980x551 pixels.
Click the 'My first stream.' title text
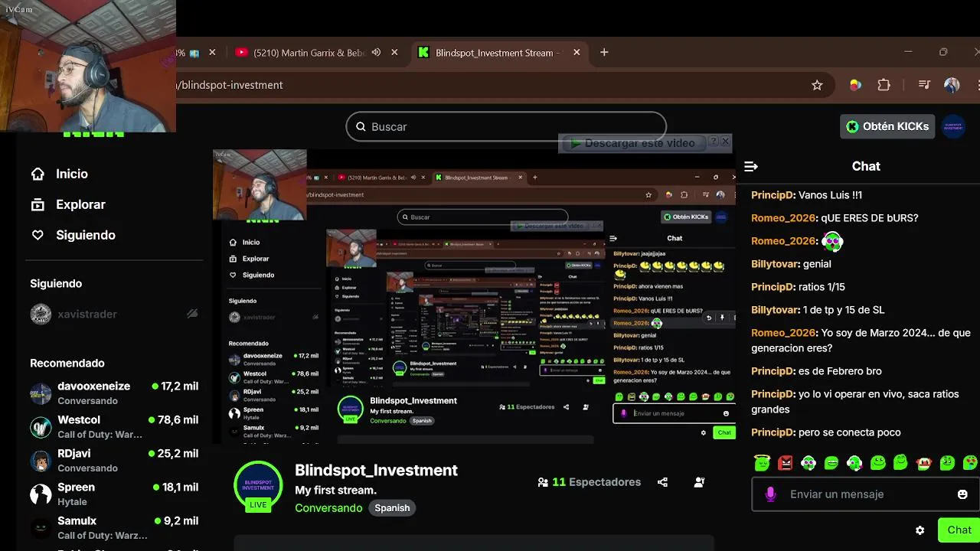[335, 490]
